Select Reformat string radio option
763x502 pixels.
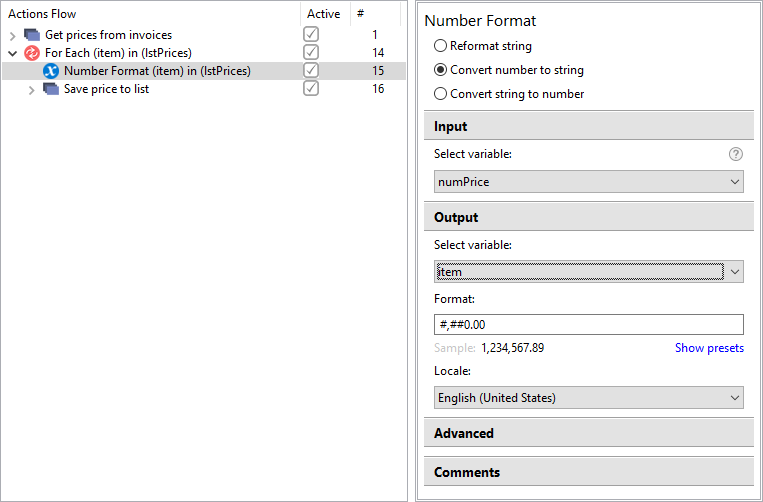pyautogui.click(x=440, y=46)
